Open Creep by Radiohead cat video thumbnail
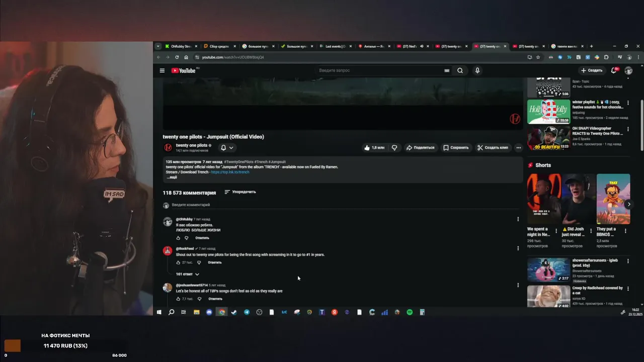Image resolution: width=644 pixels, height=362 pixels. click(x=548, y=297)
